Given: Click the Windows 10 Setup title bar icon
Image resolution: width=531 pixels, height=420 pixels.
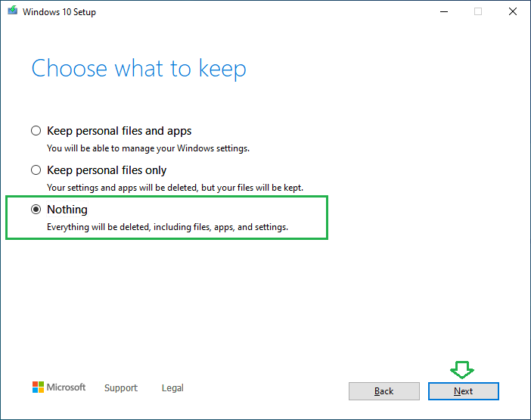Looking at the screenshot, I should (13, 11).
